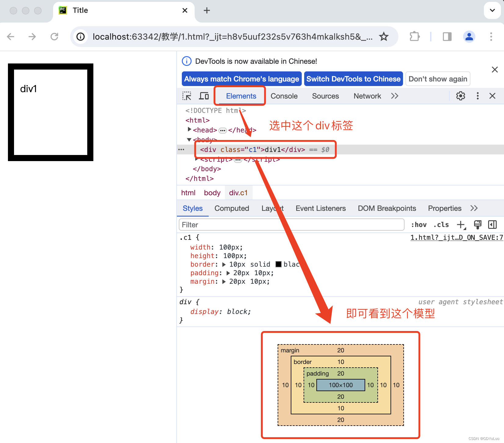Expand collapsed head content ellipsis
This screenshot has height=443, width=504.
(x=223, y=131)
